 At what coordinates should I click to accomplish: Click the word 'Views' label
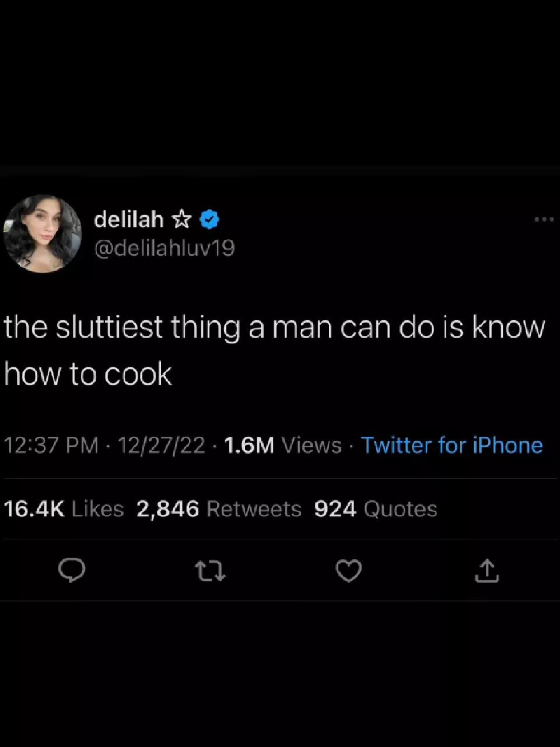[x=311, y=445]
